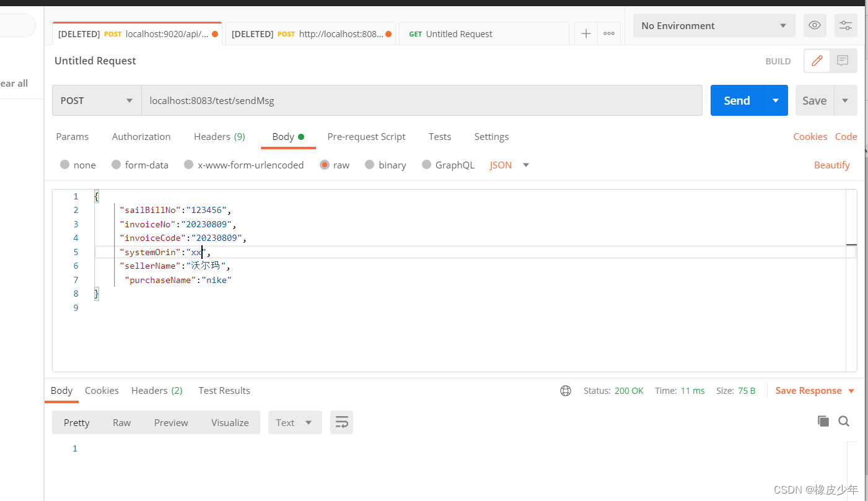Image resolution: width=868 pixels, height=501 pixels.
Task: Switch to the Settings tab
Action: coord(491,136)
